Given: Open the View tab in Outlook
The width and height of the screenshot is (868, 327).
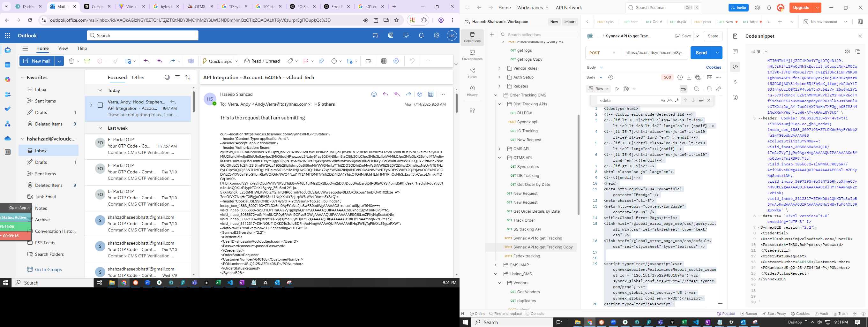Looking at the screenshot, I should click(63, 48).
